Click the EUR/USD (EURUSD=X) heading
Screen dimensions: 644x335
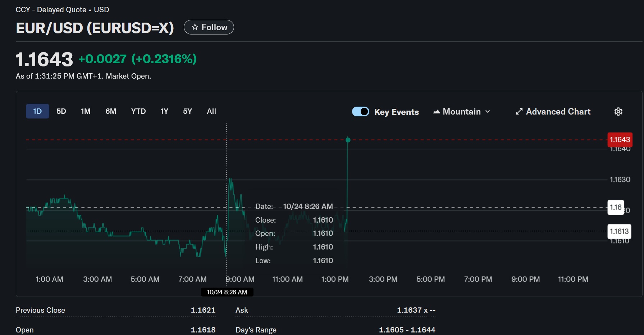(95, 28)
